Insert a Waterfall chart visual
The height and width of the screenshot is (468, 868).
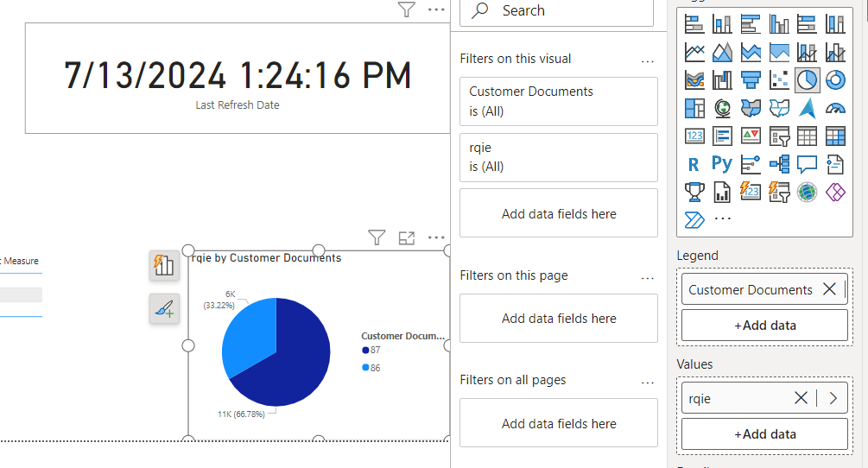(x=722, y=80)
